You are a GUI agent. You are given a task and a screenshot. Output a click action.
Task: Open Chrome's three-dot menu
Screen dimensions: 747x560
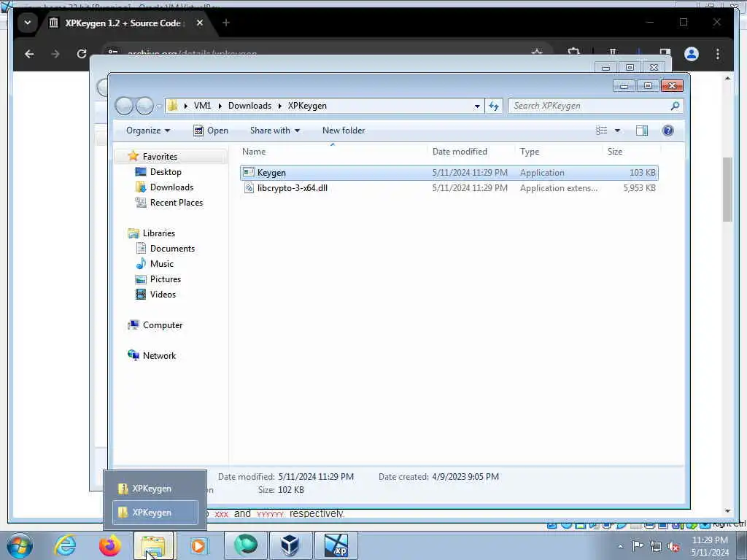[718, 54]
